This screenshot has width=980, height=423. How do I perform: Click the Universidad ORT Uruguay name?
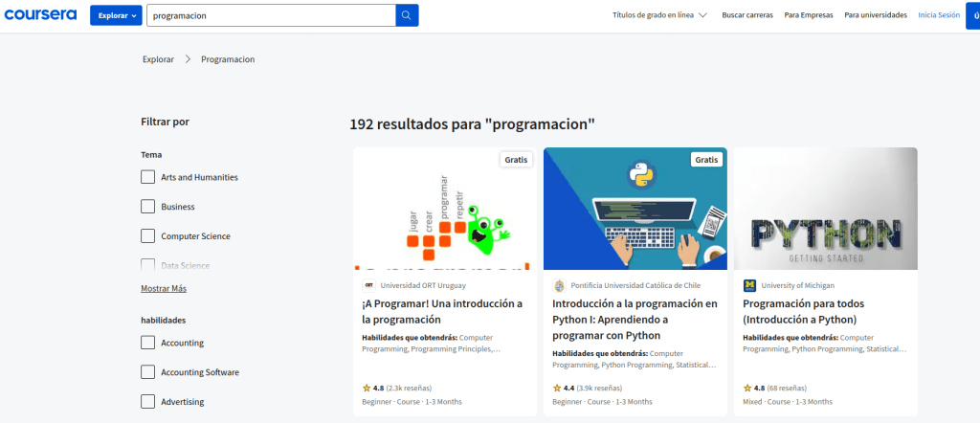click(x=423, y=285)
